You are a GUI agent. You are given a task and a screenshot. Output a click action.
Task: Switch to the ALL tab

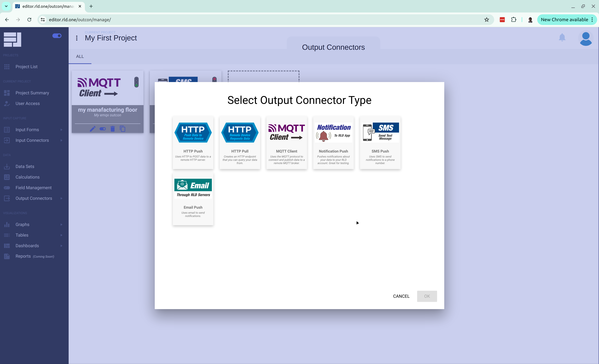(x=80, y=56)
